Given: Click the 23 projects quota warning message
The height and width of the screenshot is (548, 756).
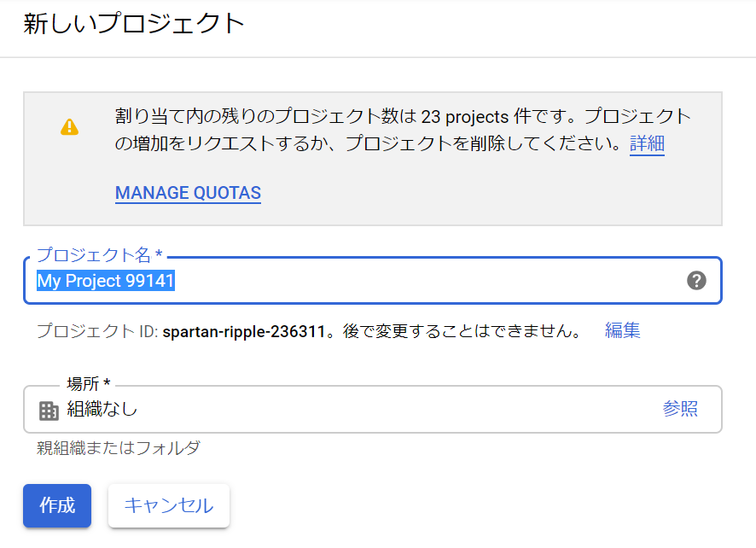Looking at the screenshot, I should (x=401, y=117).
